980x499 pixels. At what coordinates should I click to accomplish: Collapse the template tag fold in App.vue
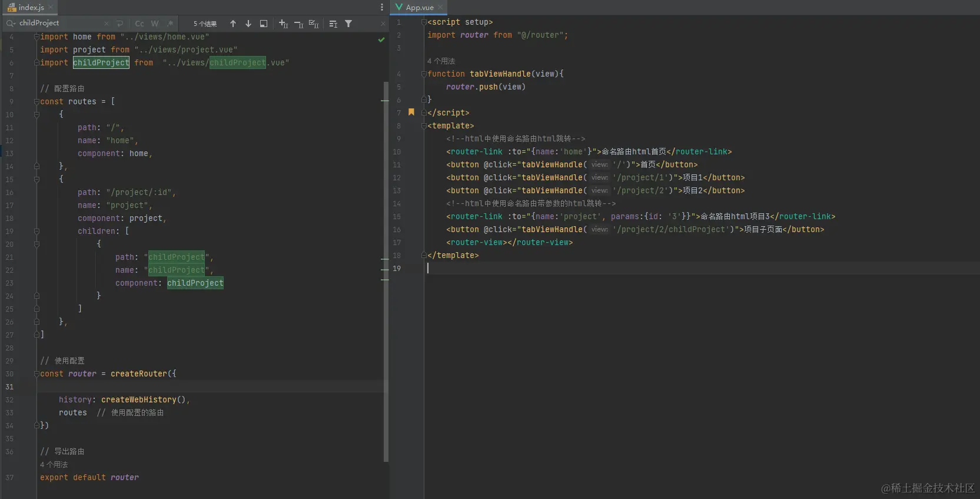click(x=424, y=125)
